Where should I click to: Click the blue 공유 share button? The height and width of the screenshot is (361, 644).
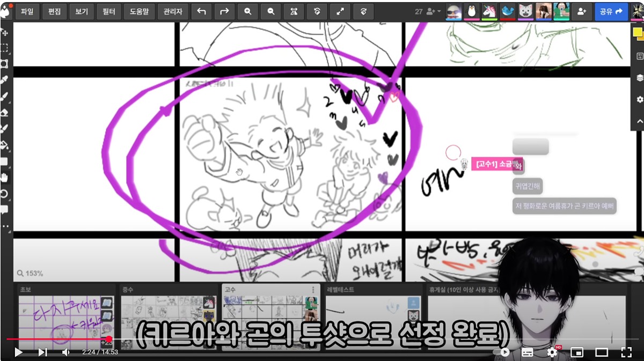pos(611,11)
